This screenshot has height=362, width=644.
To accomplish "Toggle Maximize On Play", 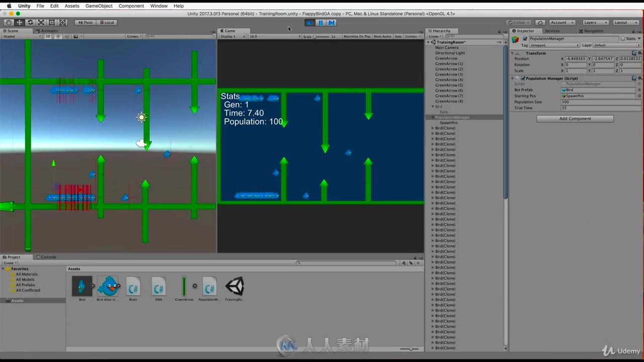I will coord(357,36).
